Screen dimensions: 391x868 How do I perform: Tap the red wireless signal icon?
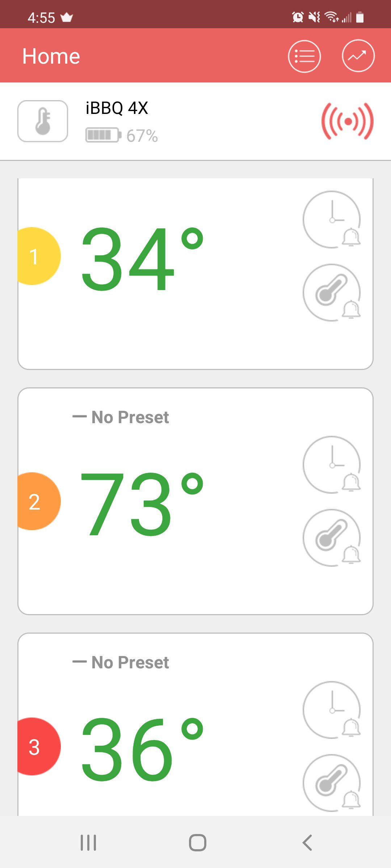pos(348,121)
